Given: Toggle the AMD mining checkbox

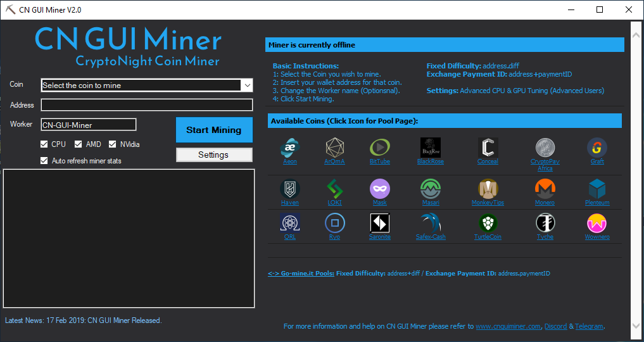Looking at the screenshot, I should [x=78, y=144].
